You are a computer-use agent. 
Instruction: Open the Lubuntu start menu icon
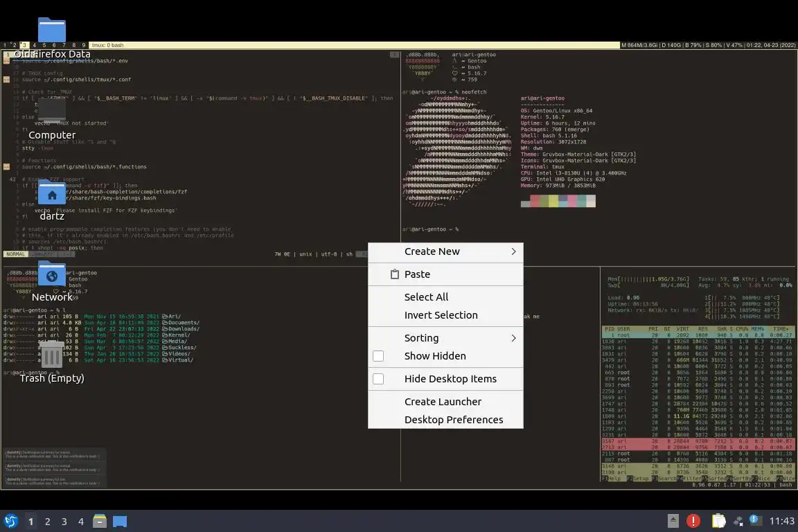coord(10,521)
